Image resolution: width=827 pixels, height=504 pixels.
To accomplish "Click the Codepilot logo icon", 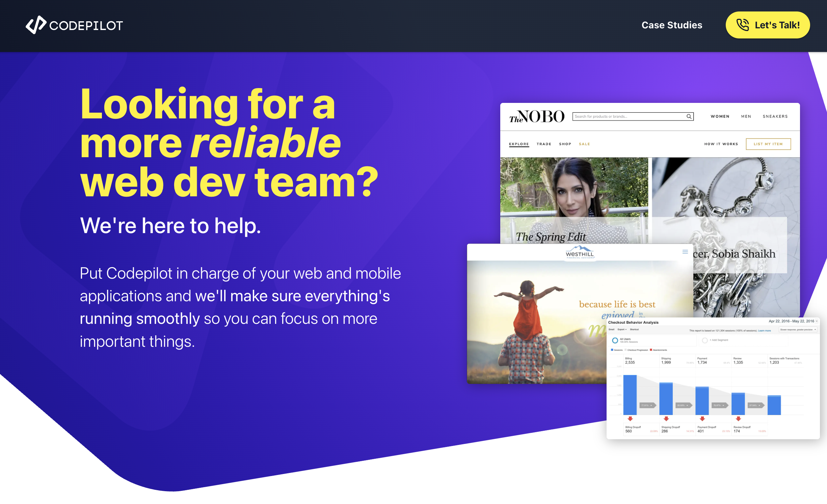I will pyautogui.click(x=36, y=25).
